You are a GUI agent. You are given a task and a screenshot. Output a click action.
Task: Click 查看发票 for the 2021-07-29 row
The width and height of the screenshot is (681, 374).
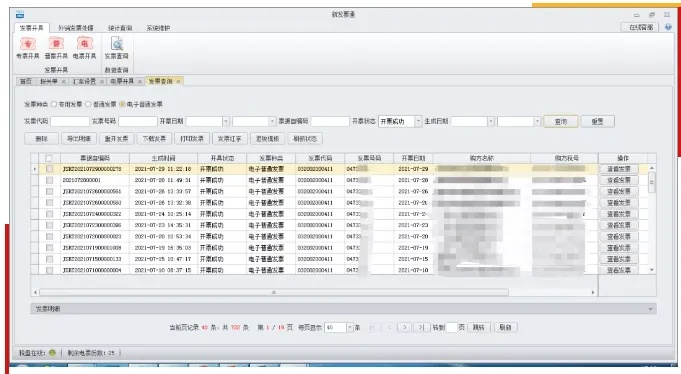[x=618, y=169]
